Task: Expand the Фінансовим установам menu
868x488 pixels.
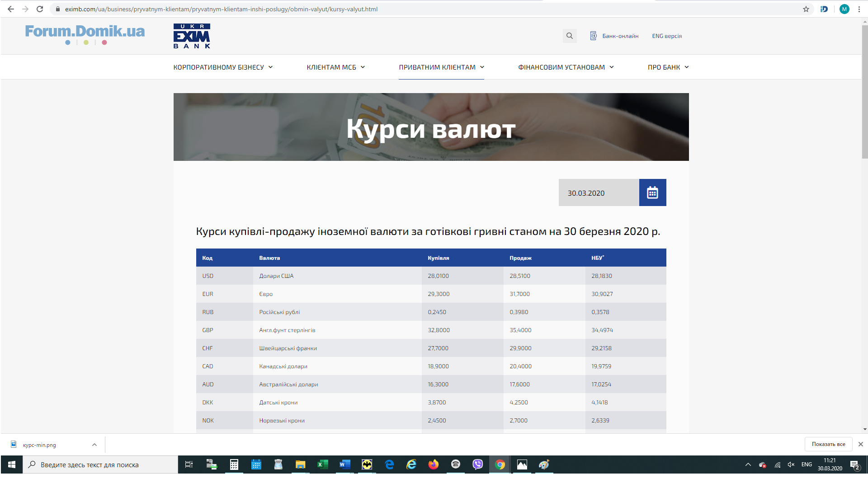Action: click(566, 67)
